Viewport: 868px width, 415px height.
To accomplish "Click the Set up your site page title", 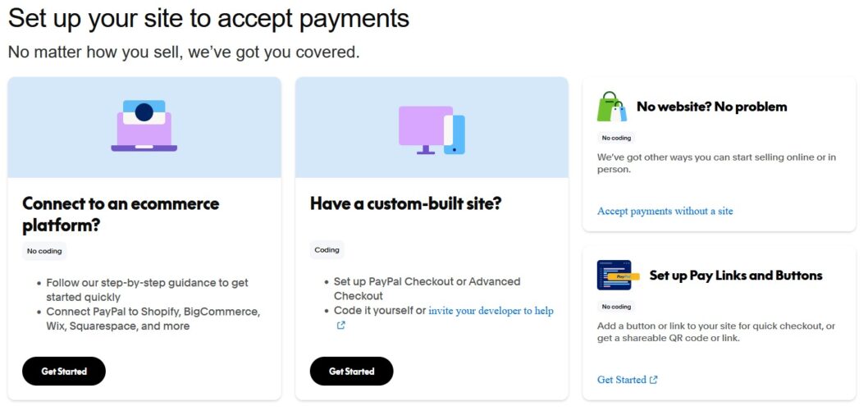I will coord(208,18).
